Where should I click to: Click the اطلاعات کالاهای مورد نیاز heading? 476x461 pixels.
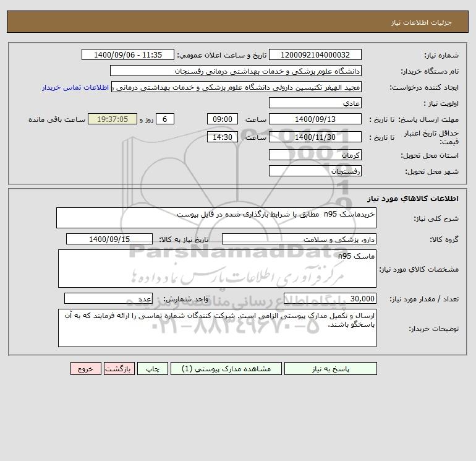(x=413, y=199)
